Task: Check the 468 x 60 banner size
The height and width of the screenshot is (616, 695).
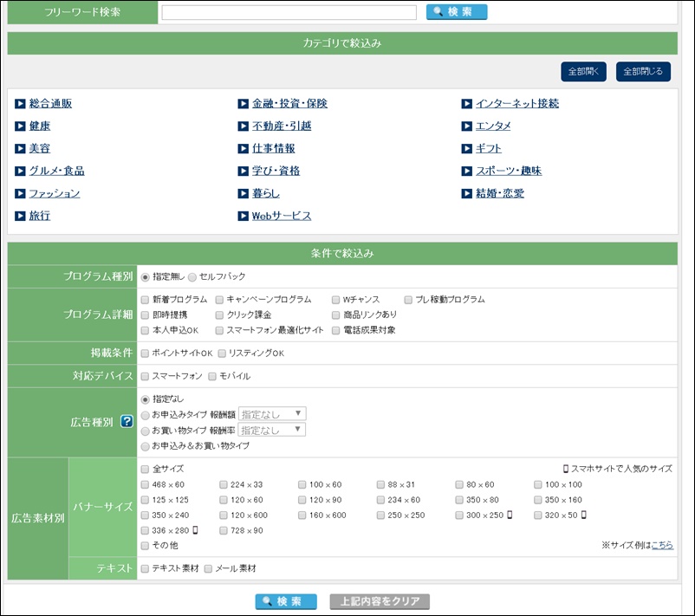Action: click(x=145, y=485)
